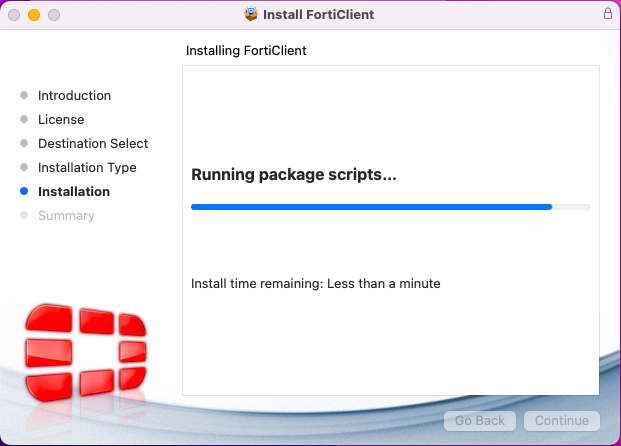Click the gray unfilled end of the progress bar
Viewport: 621px width, 446px height.
(x=572, y=207)
